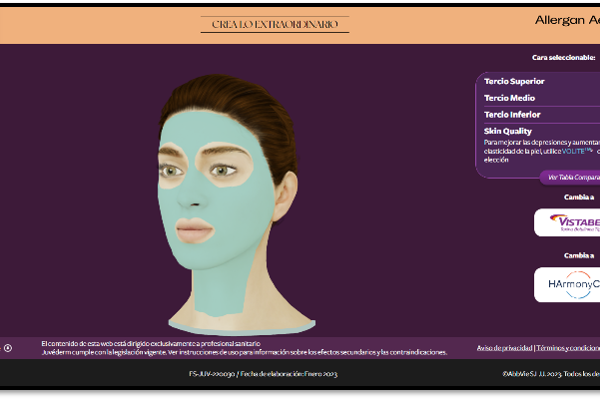Open the HArmonyCa logo button
The width and height of the screenshot is (600, 399).
click(567, 285)
